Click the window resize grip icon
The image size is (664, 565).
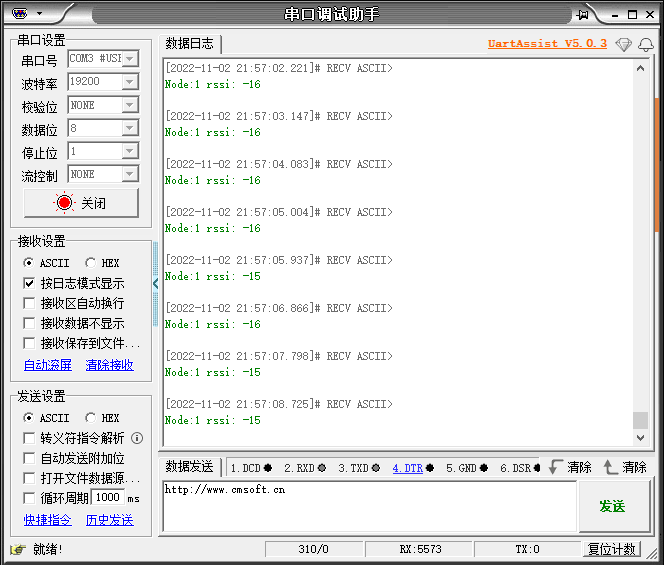[653, 553]
